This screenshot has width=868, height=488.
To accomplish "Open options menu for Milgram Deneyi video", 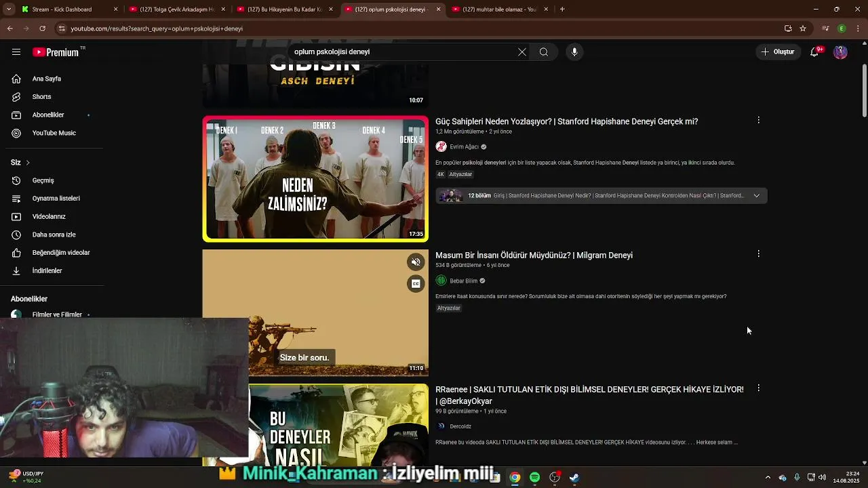I will pos(758,253).
